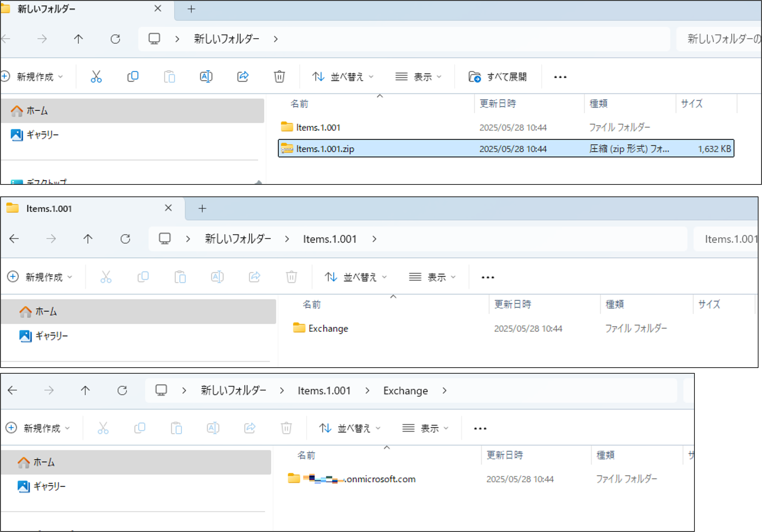Viewport: 762px width, 532px height.
Task: Rename the Items.1.001.zip file in top window
Action: 206,77
